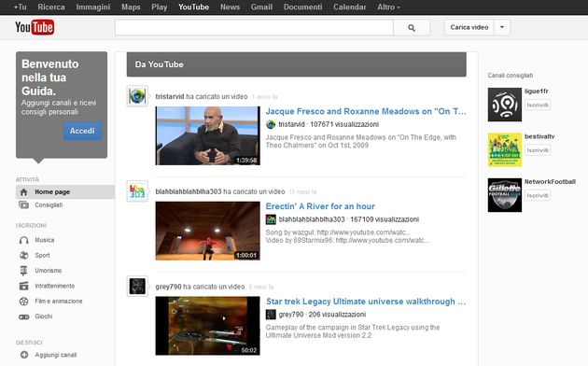Screen dimensions: 588x366
Task: Click grey790 name in upload heading
Action: click(x=168, y=287)
